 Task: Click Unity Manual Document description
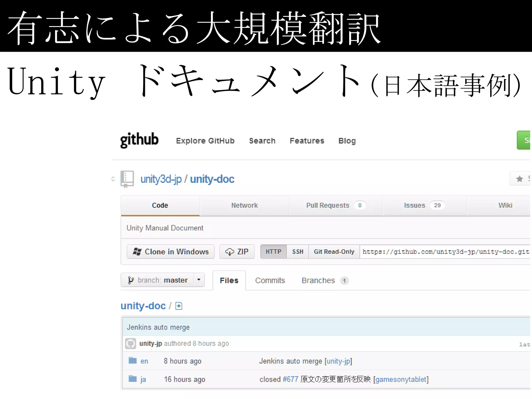click(x=165, y=228)
